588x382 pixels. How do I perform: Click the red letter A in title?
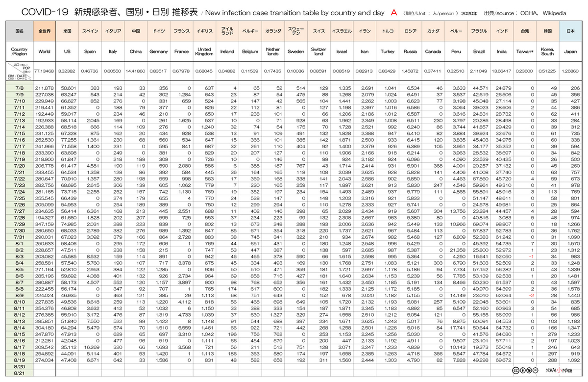click(394, 13)
